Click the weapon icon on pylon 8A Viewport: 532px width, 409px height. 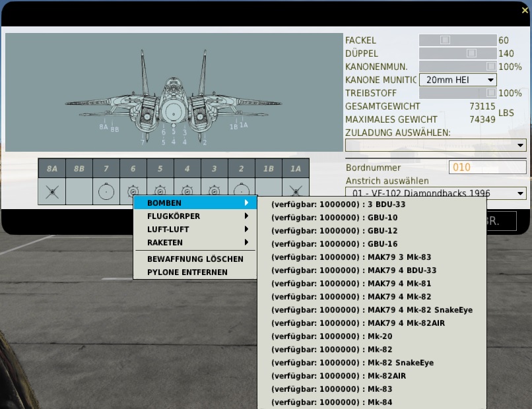51,191
